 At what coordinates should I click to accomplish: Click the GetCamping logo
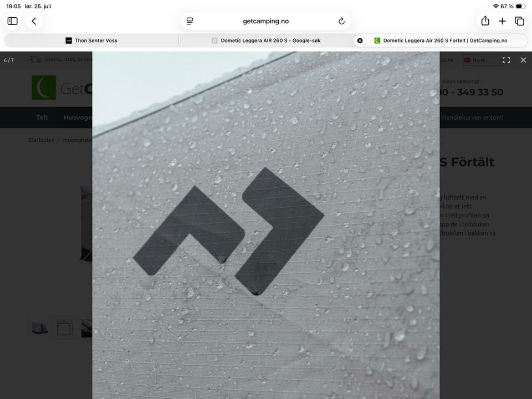click(x=62, y=88)
